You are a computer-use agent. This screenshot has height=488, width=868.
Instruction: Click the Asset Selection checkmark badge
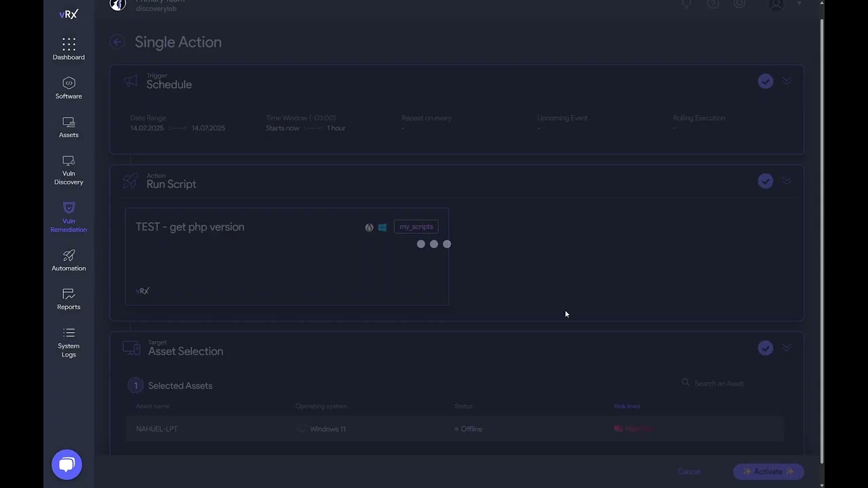pyautogui.click(x=766, y=348)
